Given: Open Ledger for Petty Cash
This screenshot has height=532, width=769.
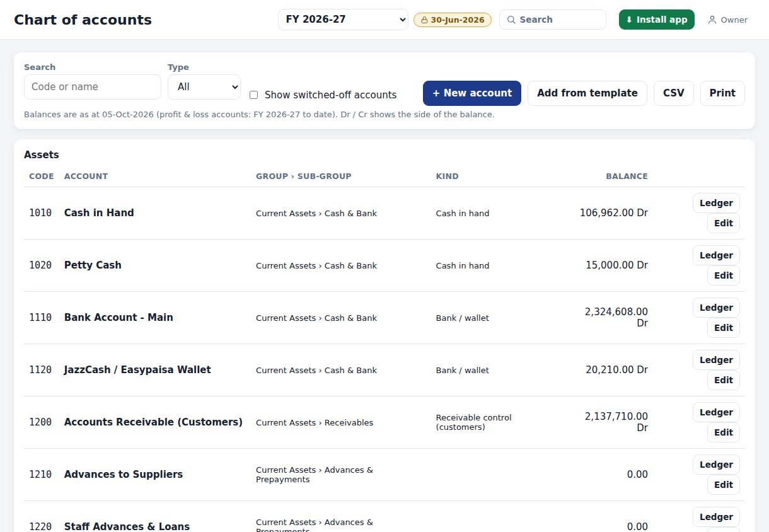Looking at the screenshot, I should [716, 255].
